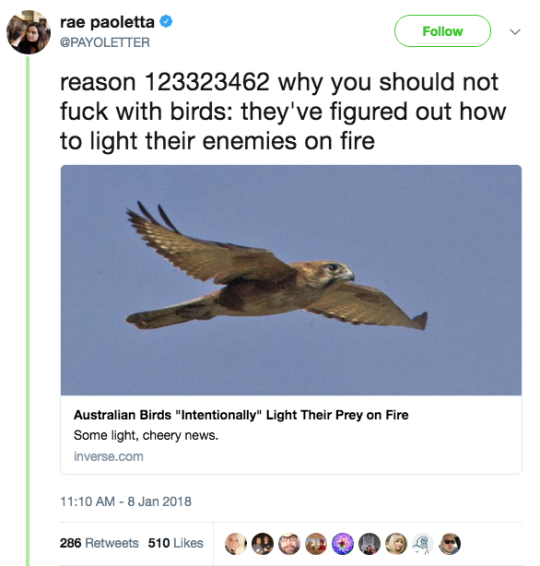Screen dimensions: 540x566
Task: Open second liker's dark avatar
Action: click(262, 544)
